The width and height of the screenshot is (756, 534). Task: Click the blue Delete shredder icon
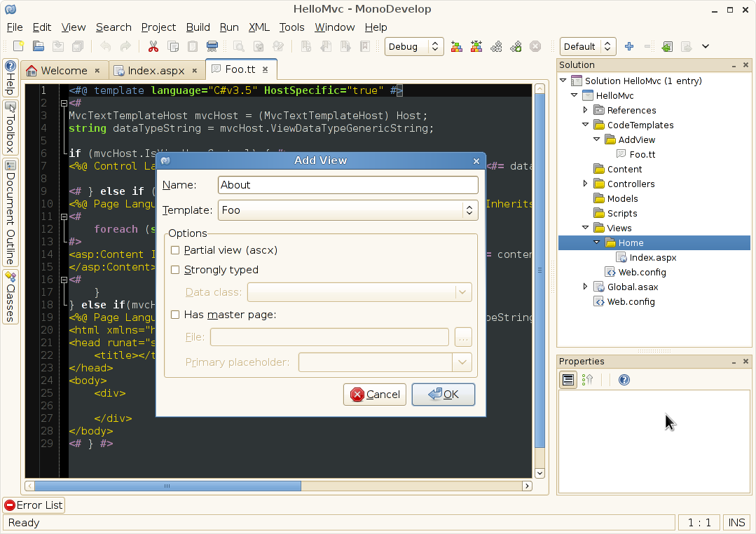pos(212,46)
